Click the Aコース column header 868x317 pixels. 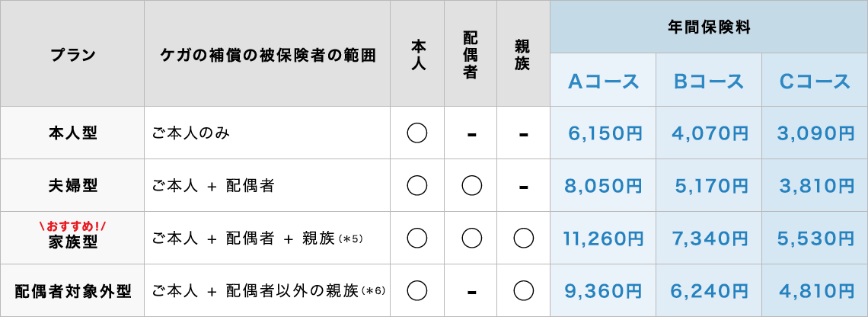point(603,82)
